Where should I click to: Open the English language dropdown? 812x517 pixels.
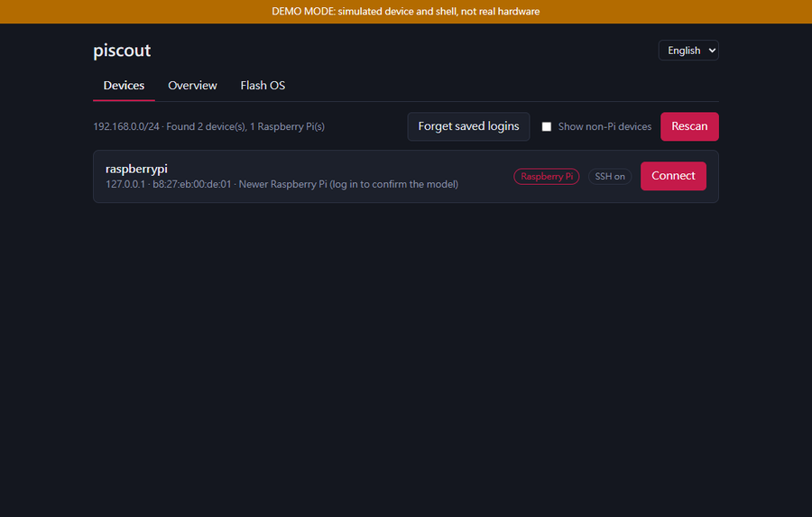(x=688, y=51)
